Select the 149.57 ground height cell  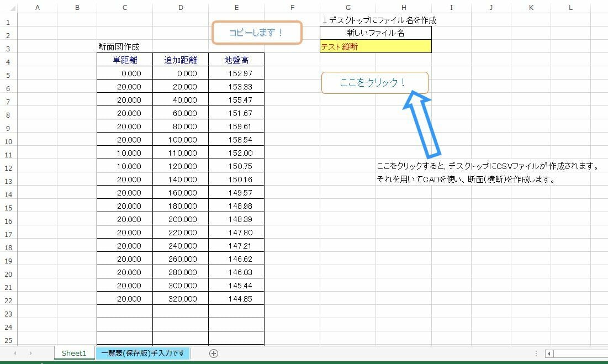coord(236,193)
